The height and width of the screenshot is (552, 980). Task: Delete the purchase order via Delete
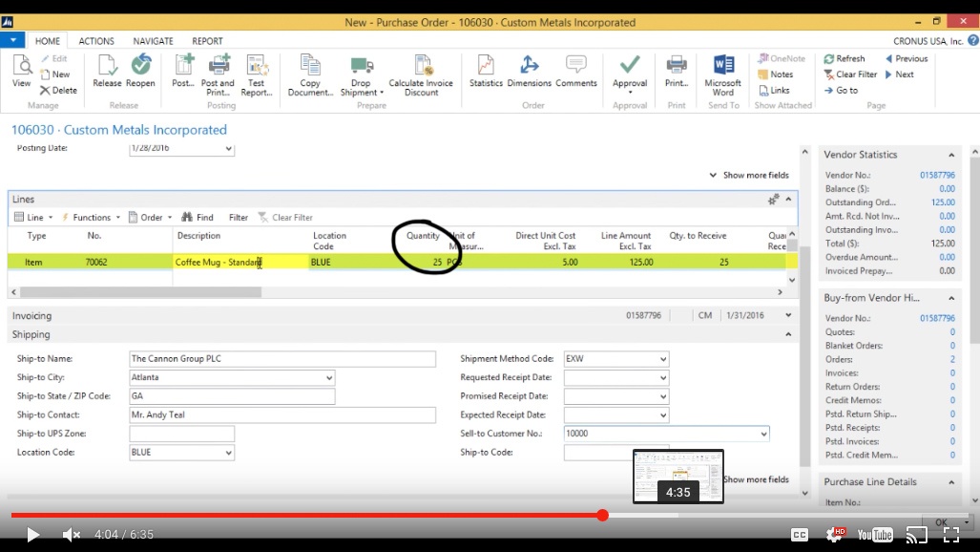pos(58,90)
